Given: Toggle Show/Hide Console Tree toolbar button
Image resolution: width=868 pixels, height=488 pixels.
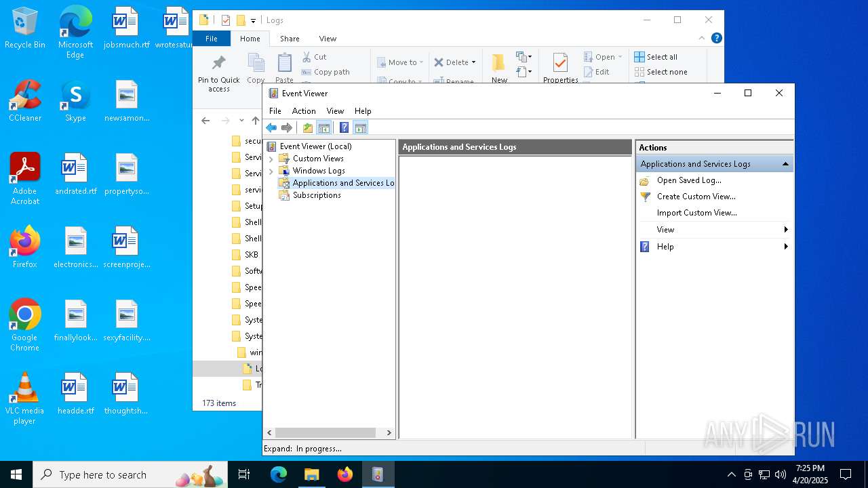Looking at the screenshot, I should [x=324, y=127].
